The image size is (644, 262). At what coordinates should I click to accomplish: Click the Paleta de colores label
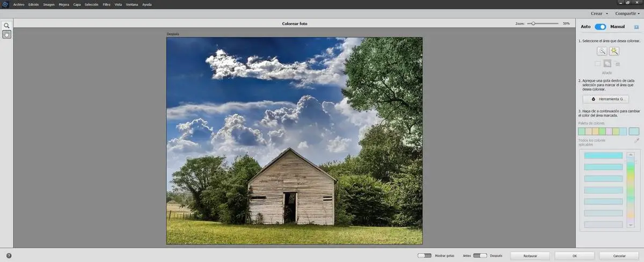(x=590, y=123)
